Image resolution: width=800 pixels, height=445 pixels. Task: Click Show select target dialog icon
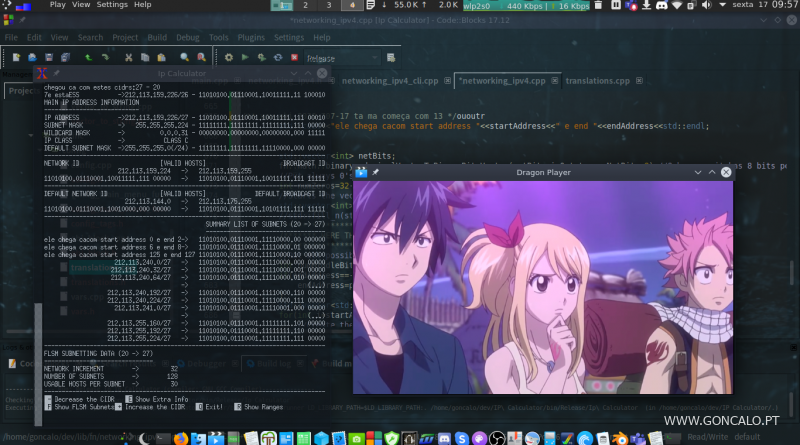(x=391, y=58)
